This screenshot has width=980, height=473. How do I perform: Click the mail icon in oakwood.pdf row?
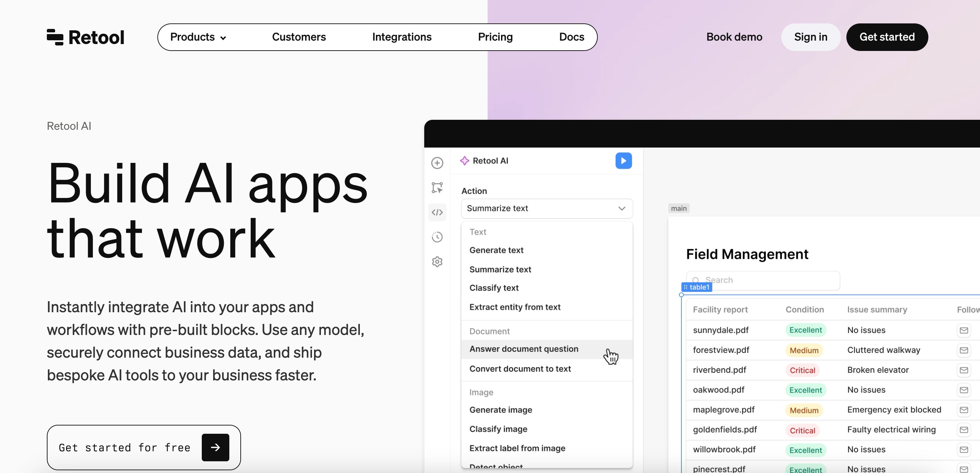point(963,390)
